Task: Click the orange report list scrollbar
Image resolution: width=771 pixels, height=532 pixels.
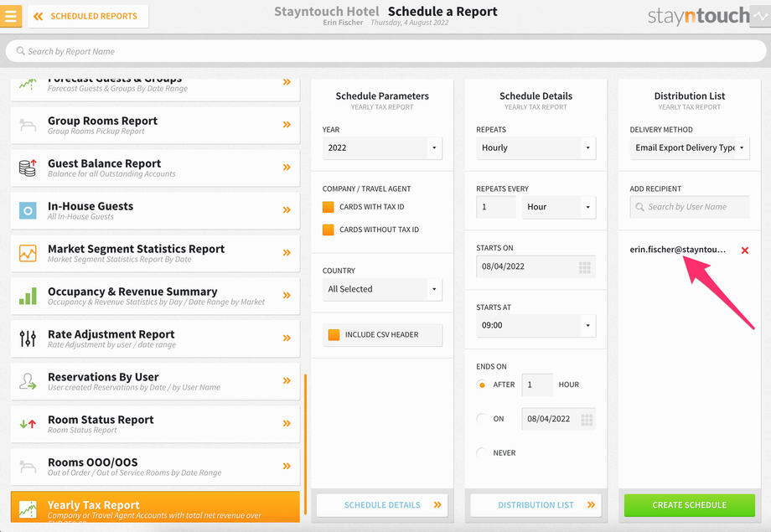Action: tap(305, 445)
